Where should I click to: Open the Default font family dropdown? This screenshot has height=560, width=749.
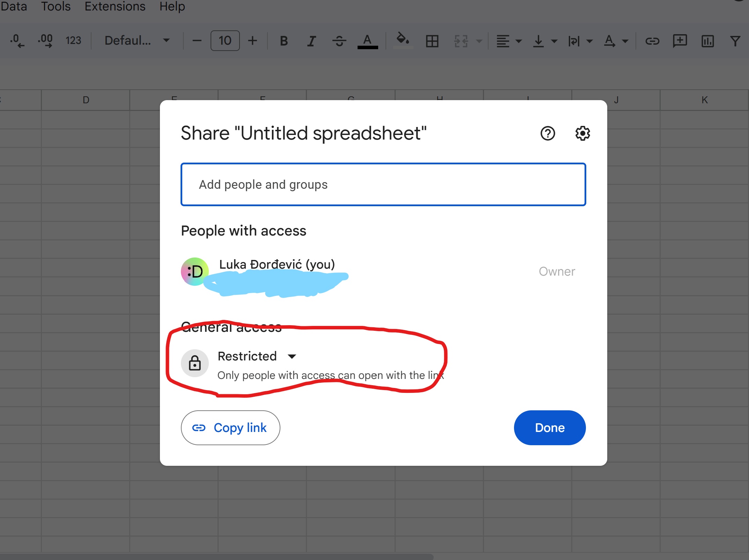[x=137, y=40]
